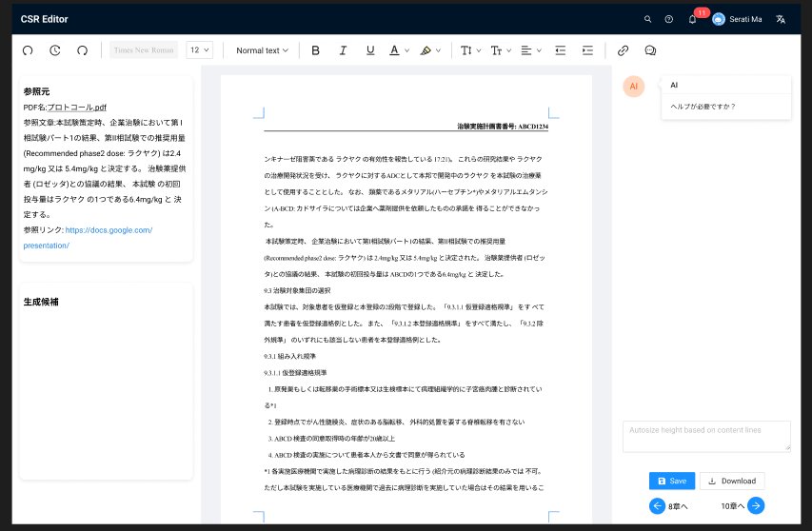Click the text alignment icon
The height and width of the screenshot is (531, 812).
tap(526, 50)
